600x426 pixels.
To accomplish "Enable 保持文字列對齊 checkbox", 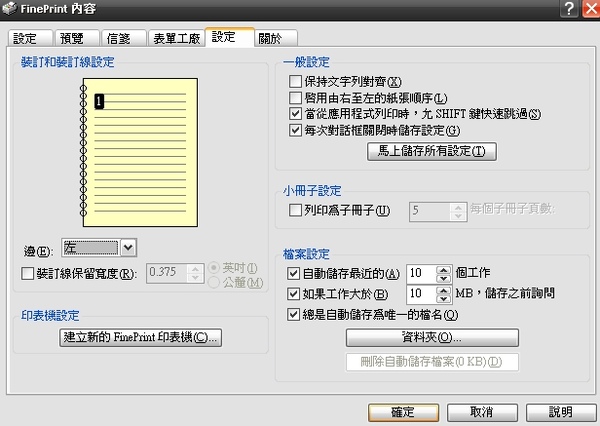I will [295, 82].
